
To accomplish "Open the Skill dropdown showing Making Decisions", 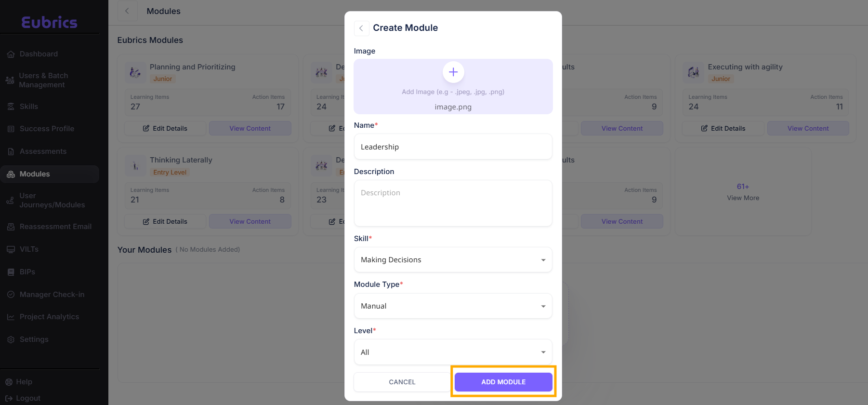I will [x=453, y=260].
